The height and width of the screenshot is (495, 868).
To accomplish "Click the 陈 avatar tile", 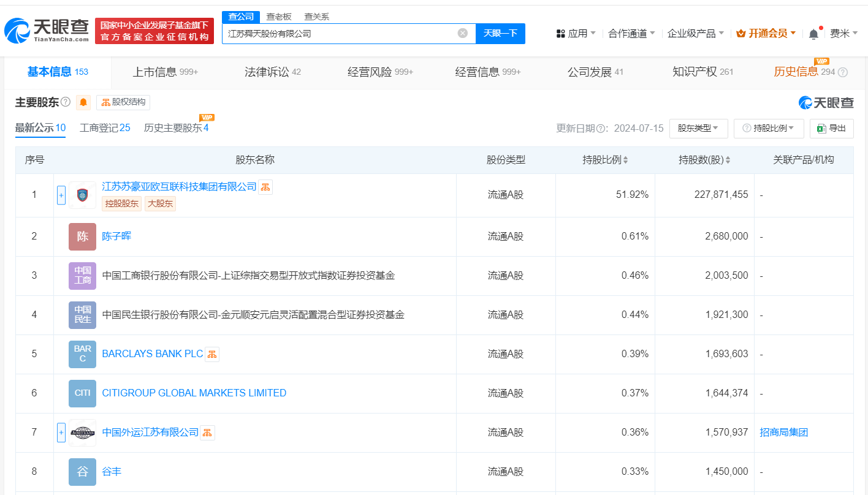I will pyautogui.click(x=82, y=236).
